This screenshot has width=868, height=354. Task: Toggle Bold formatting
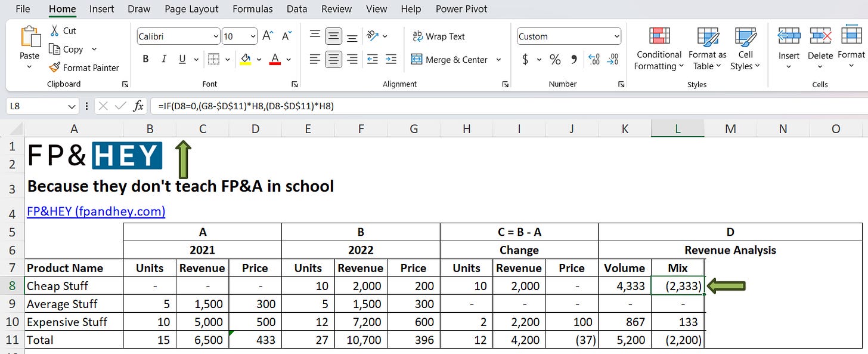coord(145,59)
